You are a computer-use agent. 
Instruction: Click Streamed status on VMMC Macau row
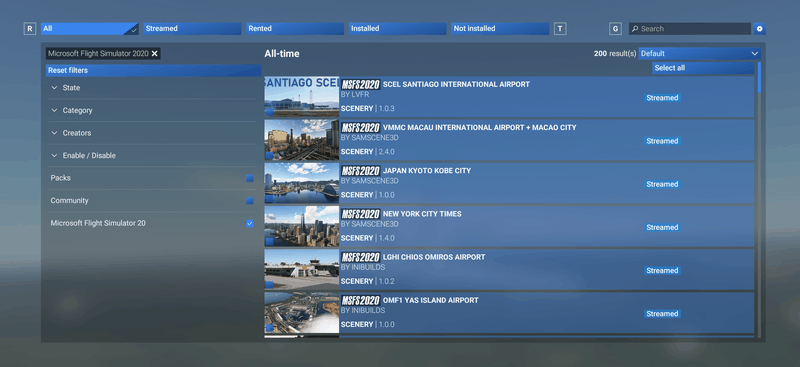tap(662, 141)
